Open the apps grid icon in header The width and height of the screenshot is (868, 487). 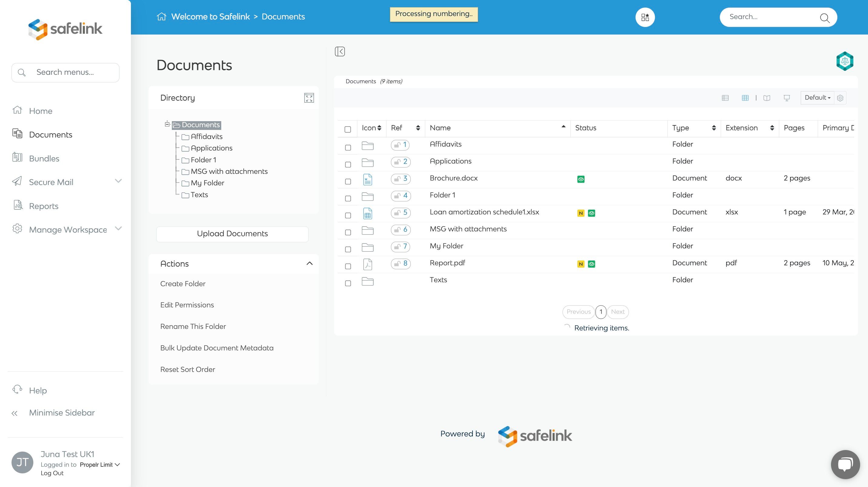point(645,17)
